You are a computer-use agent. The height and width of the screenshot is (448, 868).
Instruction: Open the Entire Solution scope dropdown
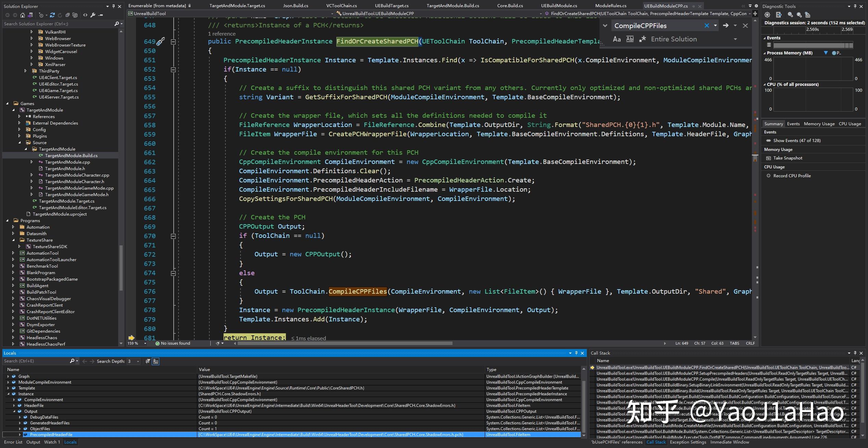(735, 39)
